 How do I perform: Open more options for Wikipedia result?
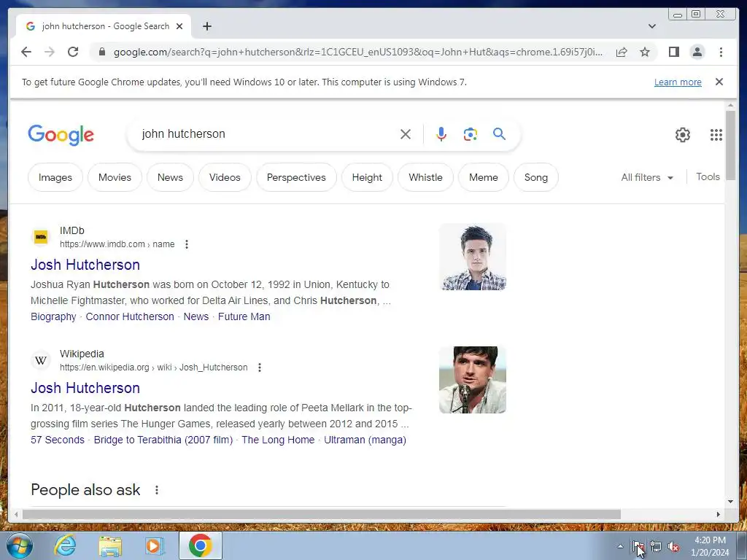[x=260, y=367]
